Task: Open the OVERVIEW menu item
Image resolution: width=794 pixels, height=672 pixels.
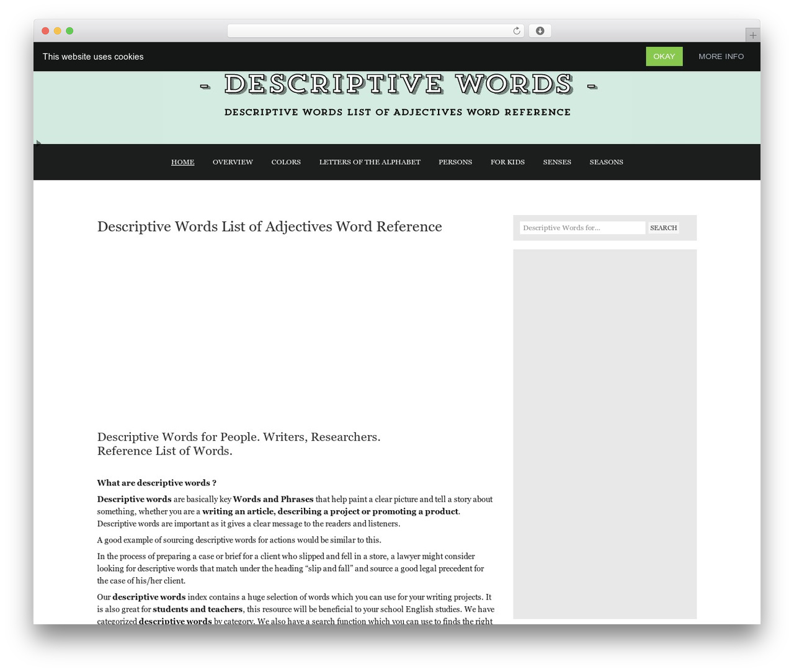Action: [x=233, y=162]
